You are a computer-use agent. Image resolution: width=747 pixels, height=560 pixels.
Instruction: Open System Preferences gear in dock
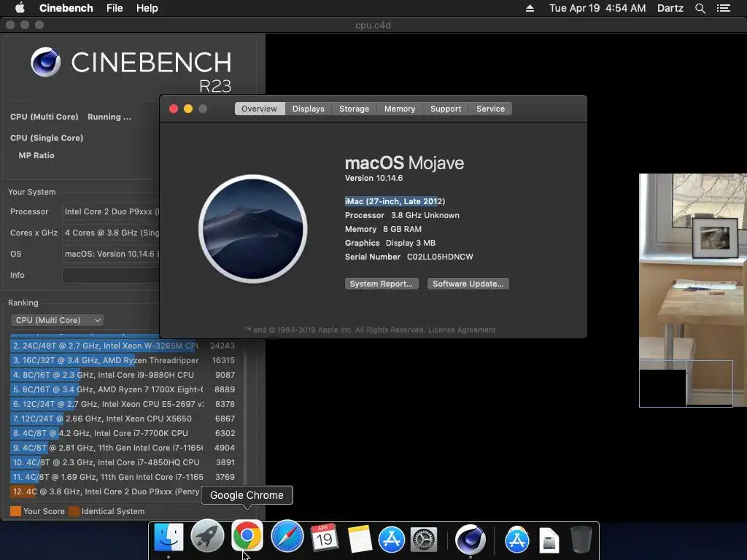pos(424,540)
